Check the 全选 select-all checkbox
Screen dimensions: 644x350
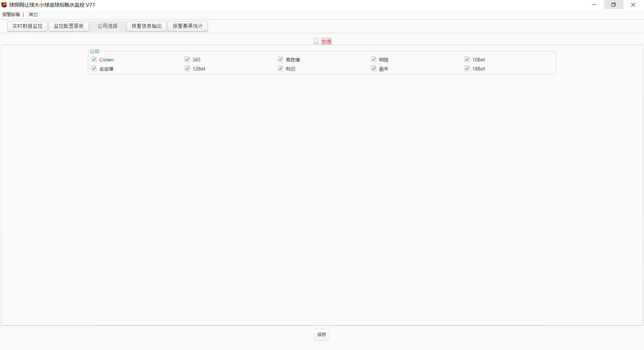pos(316,41)
